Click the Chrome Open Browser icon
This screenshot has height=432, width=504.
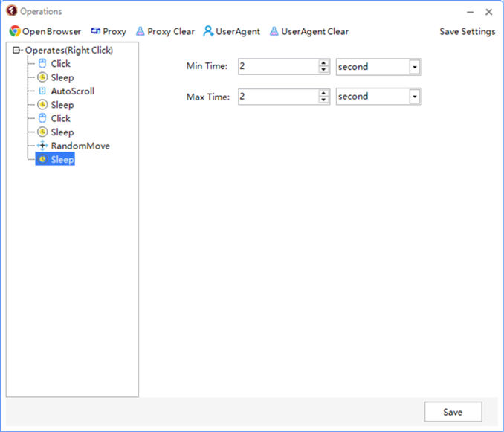point(15,31)
